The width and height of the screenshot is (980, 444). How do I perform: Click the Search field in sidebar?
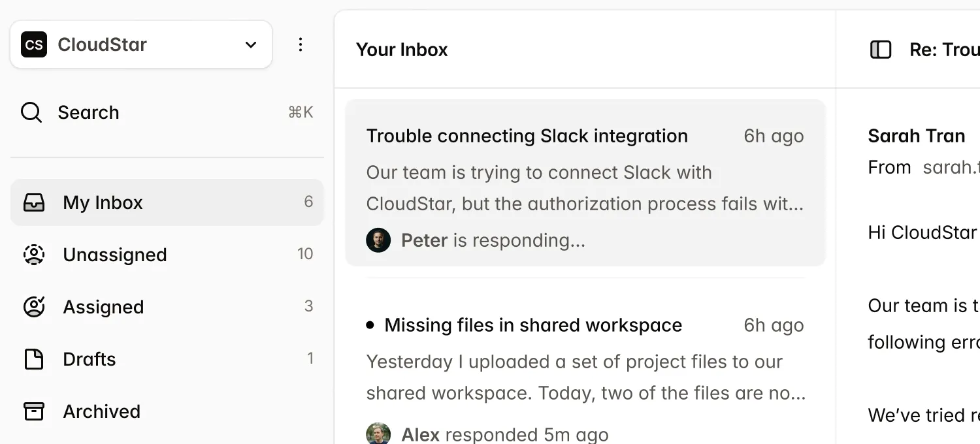pos(163,112)
